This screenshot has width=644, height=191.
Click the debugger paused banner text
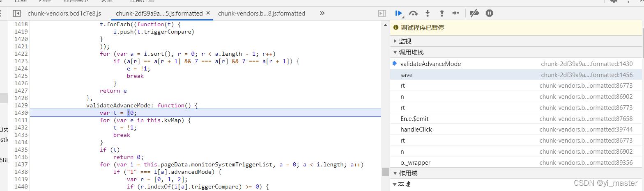(422, 28)
